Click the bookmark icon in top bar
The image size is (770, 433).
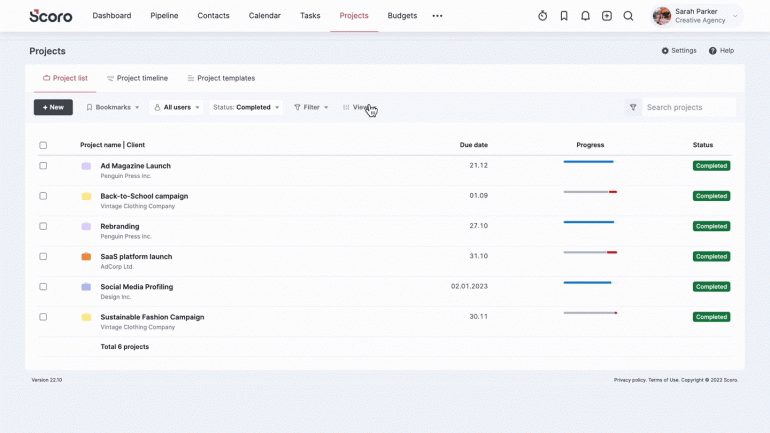(564, 16)
